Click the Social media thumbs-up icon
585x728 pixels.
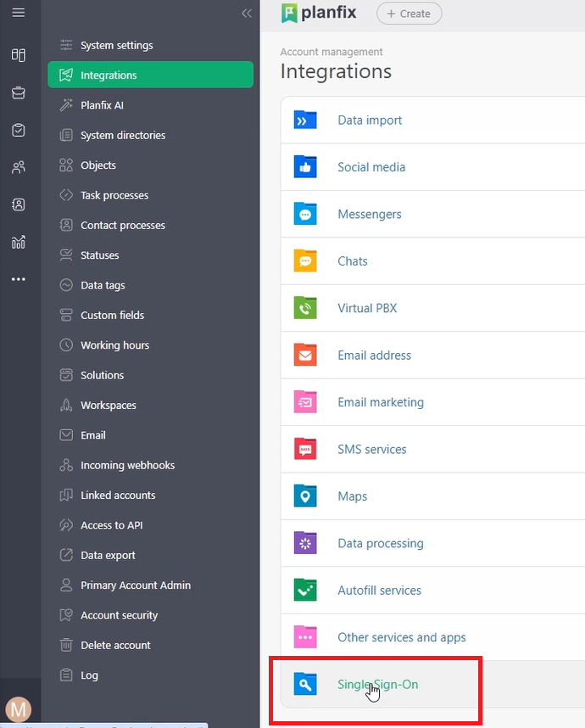(305, 167)
